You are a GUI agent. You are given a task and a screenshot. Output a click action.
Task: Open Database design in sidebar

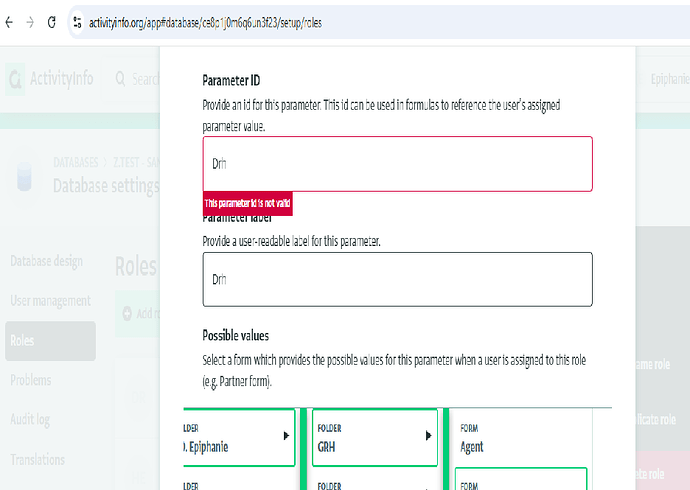(47, 261)
